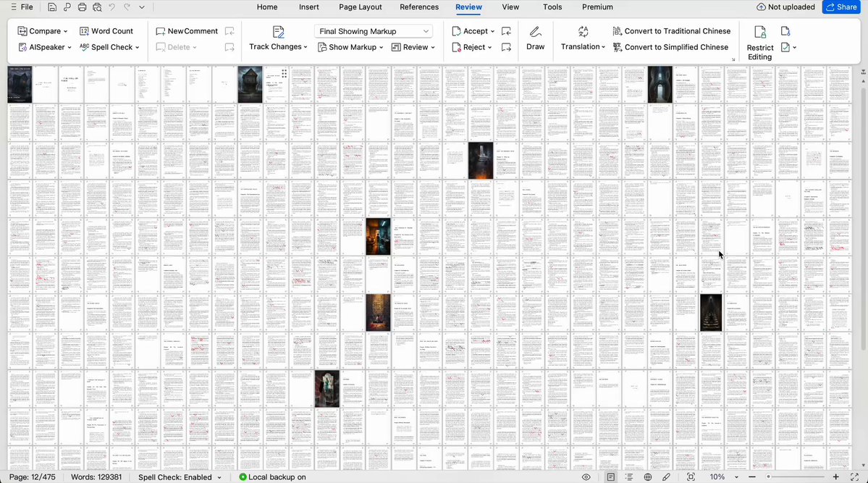Enter full screen mode icon
The width and height of the screenshot is (868, 483).
(854, 477)
